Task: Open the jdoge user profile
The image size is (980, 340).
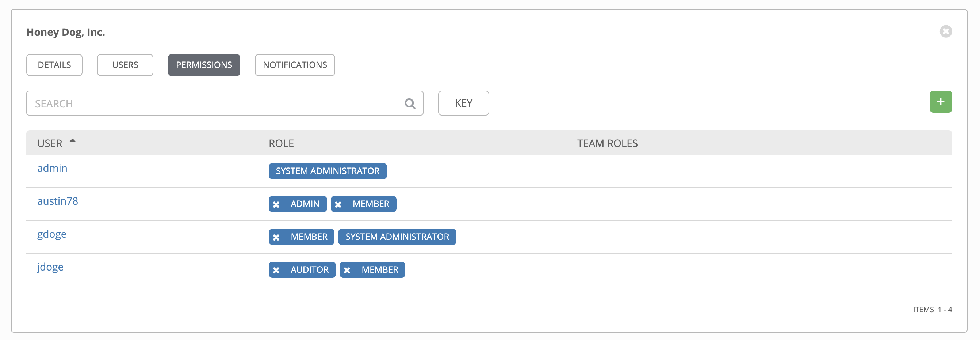Action: 50,267
